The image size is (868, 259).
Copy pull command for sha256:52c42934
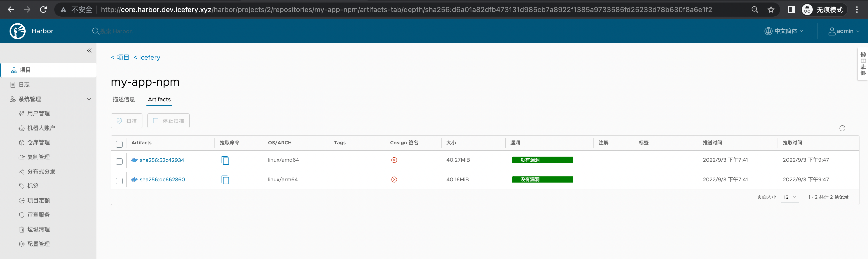coord(225,160)
